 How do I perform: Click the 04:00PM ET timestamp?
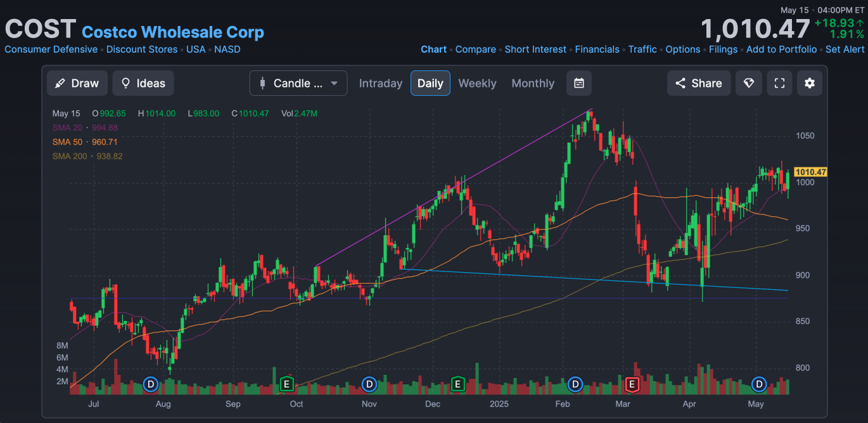click(841, 10)
